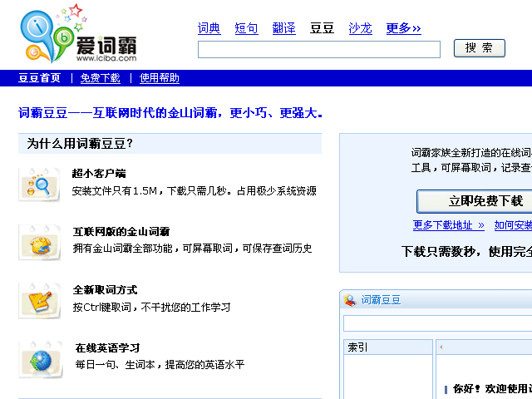Click the 搜索 button
This screenshot has width=532, height=399.
coord(480,48)
